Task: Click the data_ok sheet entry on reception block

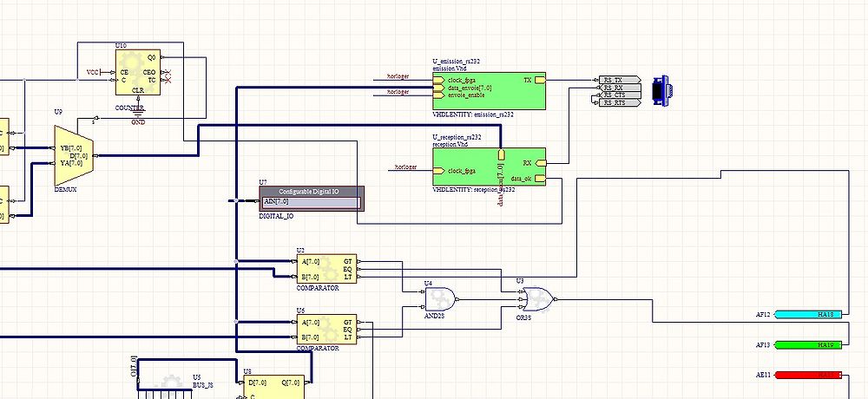Action: point(538,179)
